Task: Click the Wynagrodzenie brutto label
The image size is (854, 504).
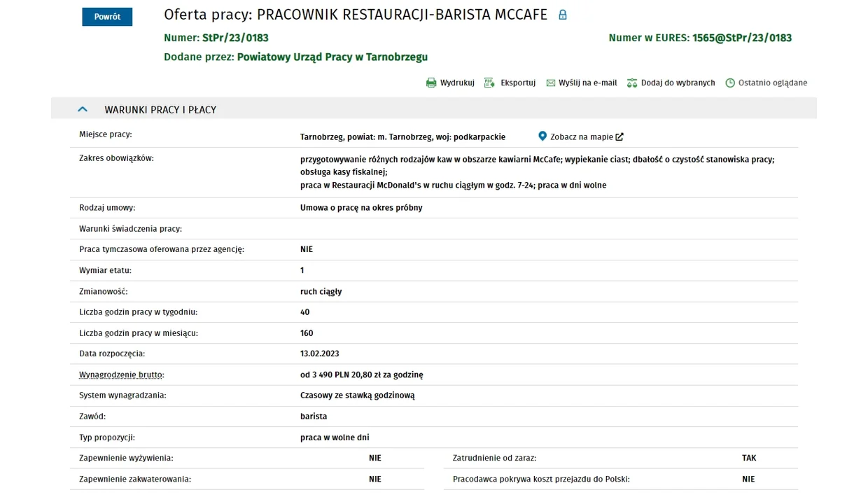Action: [x=122, y=375]
